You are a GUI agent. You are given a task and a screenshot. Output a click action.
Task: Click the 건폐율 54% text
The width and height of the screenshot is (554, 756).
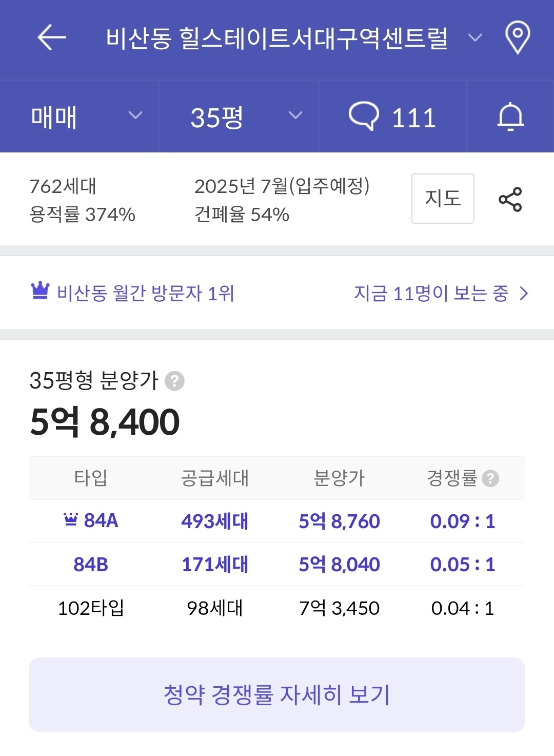point(242,214)
